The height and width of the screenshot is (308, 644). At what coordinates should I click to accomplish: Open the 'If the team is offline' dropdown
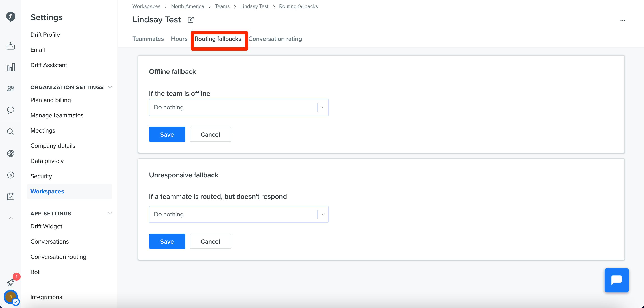click(x=239, y=107)
